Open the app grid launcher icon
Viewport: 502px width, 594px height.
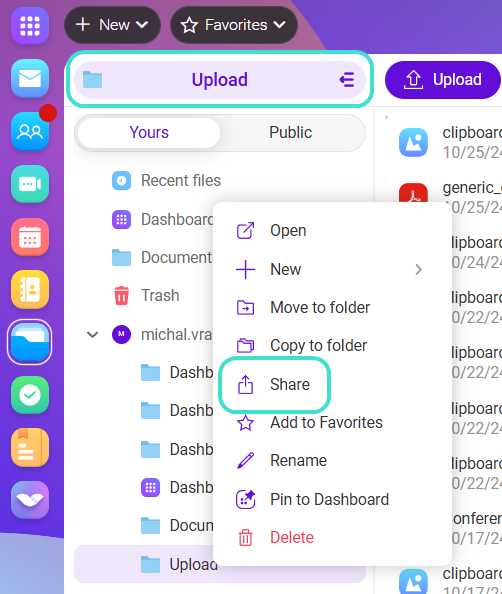point(30,26)
